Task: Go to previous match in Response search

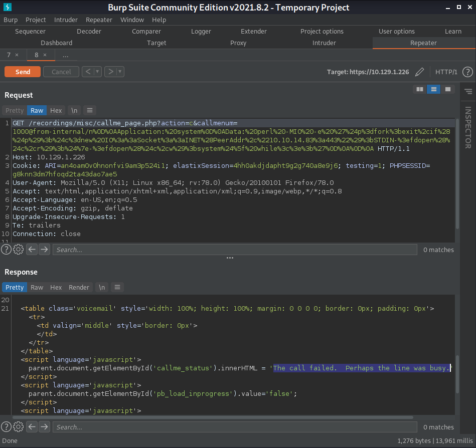Action: (32, 427)
